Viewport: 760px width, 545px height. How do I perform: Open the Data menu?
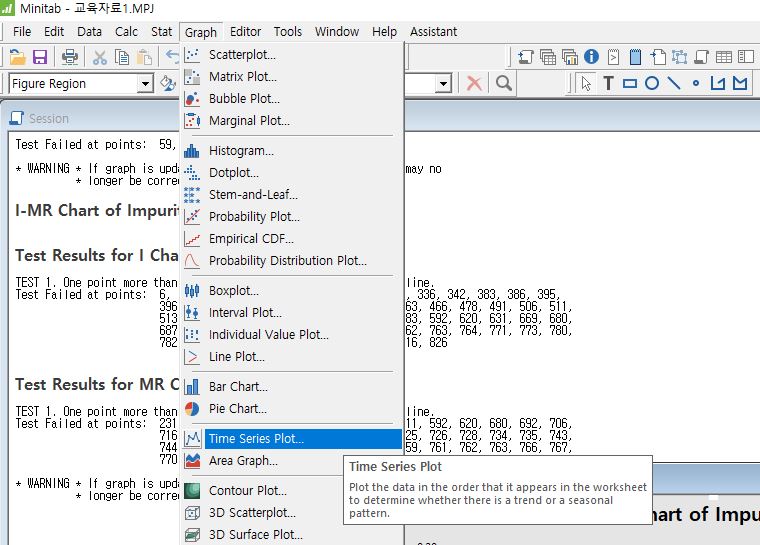click(x=90, y=32)
